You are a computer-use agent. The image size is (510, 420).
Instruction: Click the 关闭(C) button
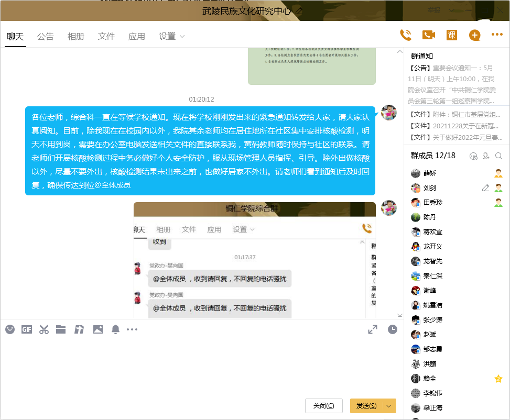323,406
